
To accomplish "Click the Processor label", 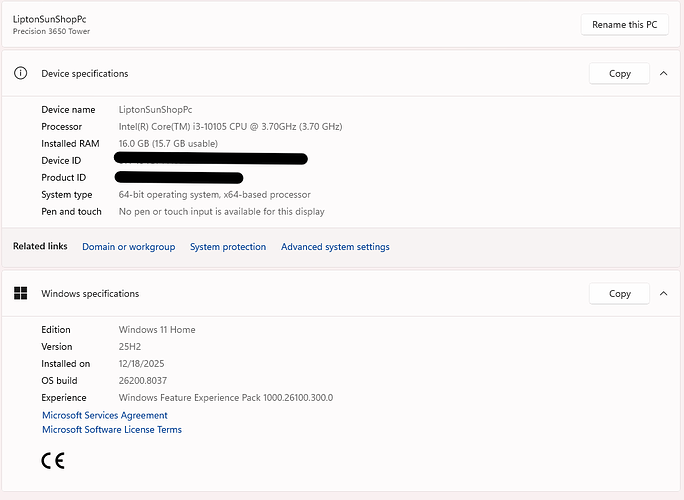I will coord(62,127).
